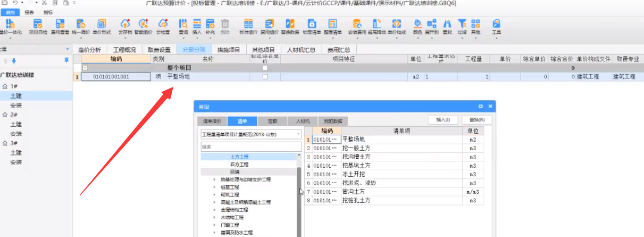Switch to the 工程概况 tab

click(x=124, y=50)
